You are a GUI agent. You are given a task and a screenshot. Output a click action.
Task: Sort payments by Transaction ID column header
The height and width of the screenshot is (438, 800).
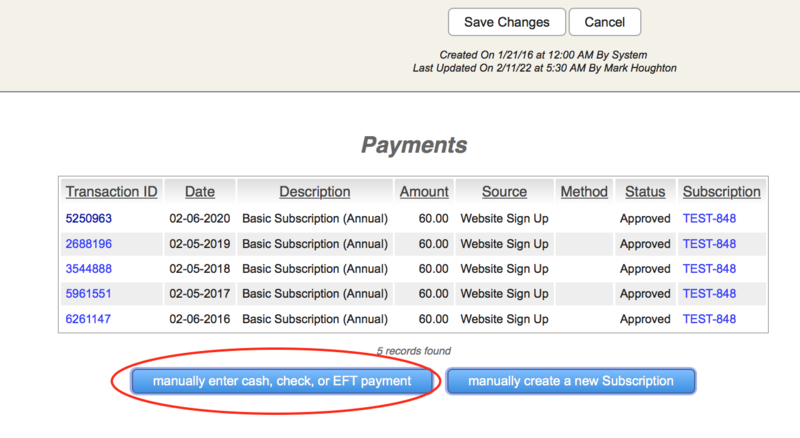(x=111, y=192)
